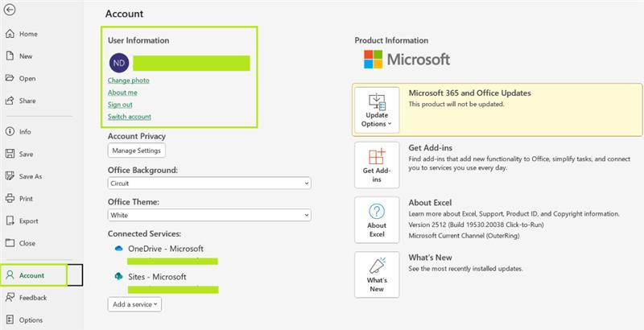Open the Update Options dropdown button

tap(377, 110)
